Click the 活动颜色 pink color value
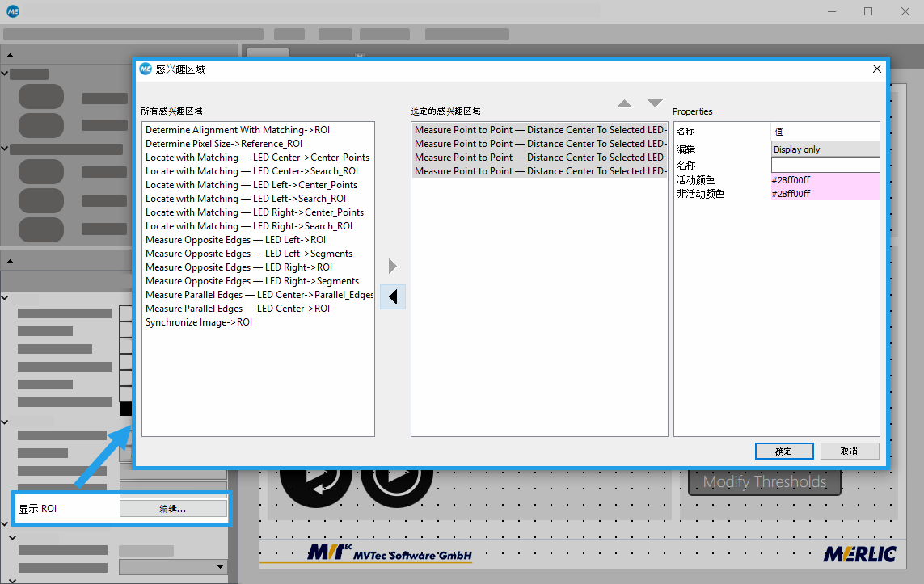The width and height of the screenshot is (924, 584). pyautogui.click(x=825, y=180)
